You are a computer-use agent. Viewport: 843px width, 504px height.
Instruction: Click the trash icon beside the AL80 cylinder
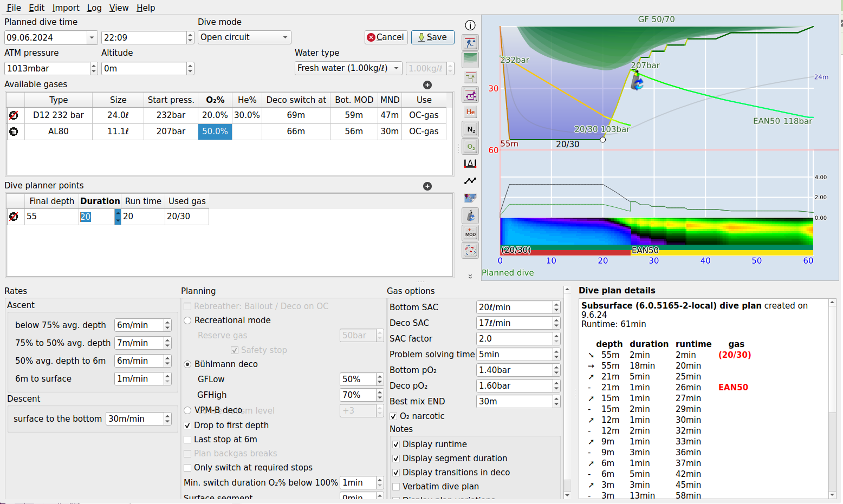[x=13, y=131]
